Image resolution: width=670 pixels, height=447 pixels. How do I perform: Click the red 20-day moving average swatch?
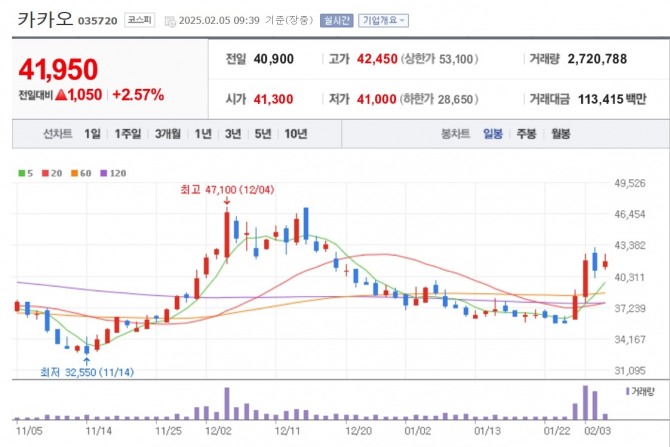coord(45,173)
